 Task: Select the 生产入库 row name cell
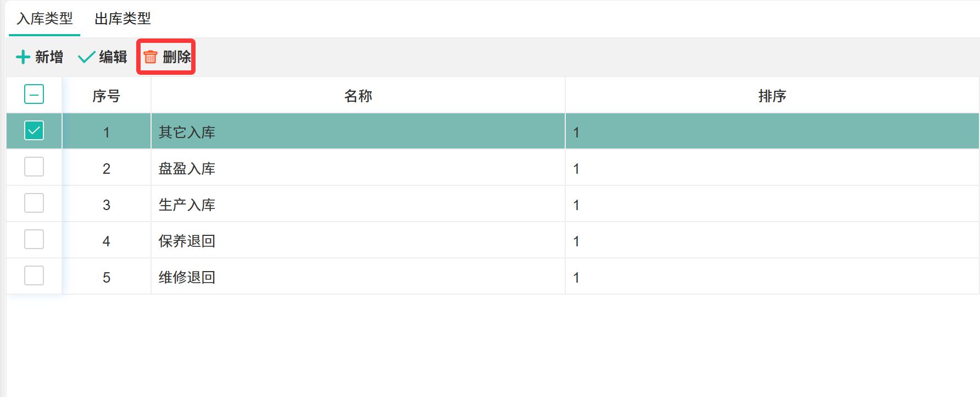point(187,205)
